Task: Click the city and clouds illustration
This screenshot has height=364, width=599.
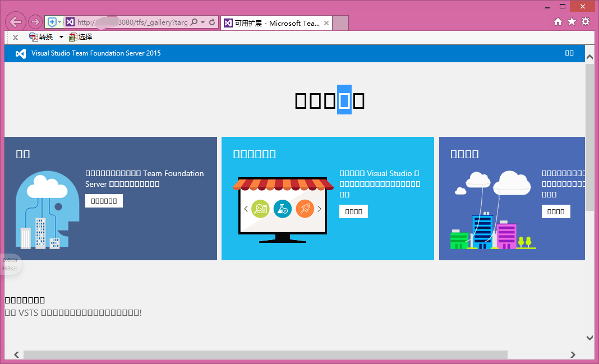Action: click(x=493, y=210)
